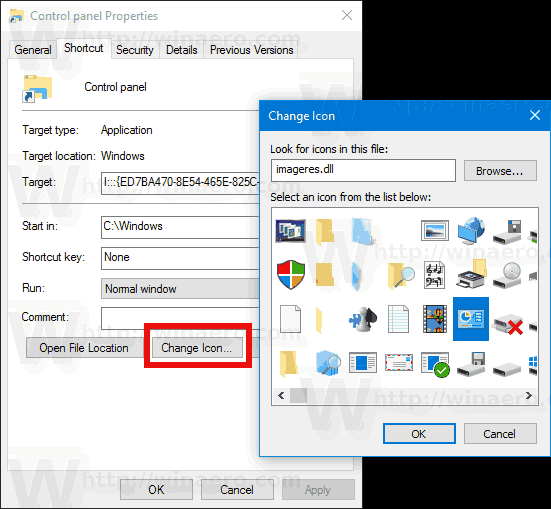Select the desktop with windows icon
The image size is (551, 509).
291,231
